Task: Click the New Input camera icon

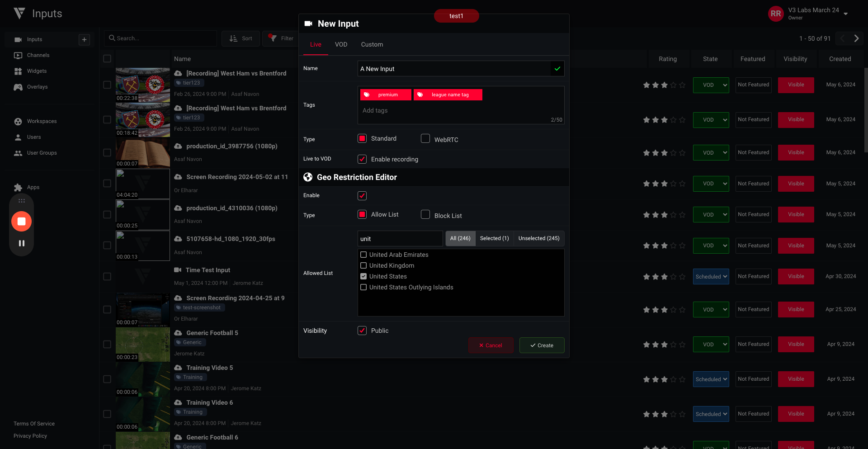Action: point(308,24)
